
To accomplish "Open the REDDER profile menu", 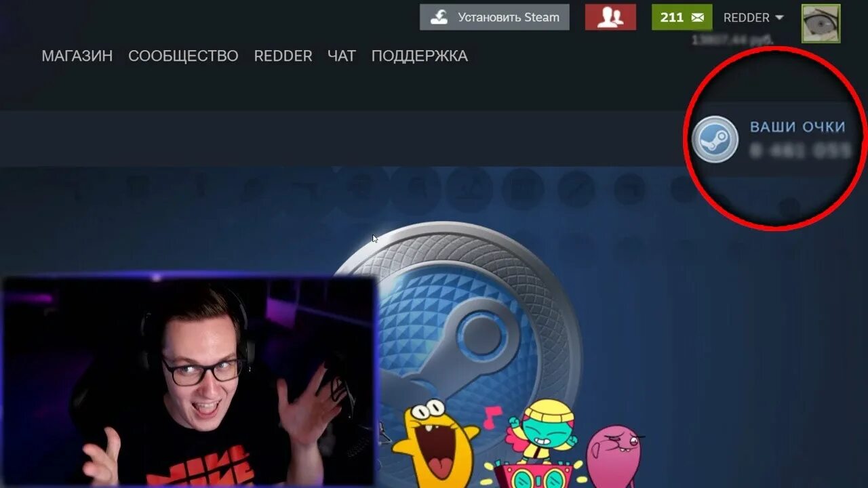I will point(283,56).
